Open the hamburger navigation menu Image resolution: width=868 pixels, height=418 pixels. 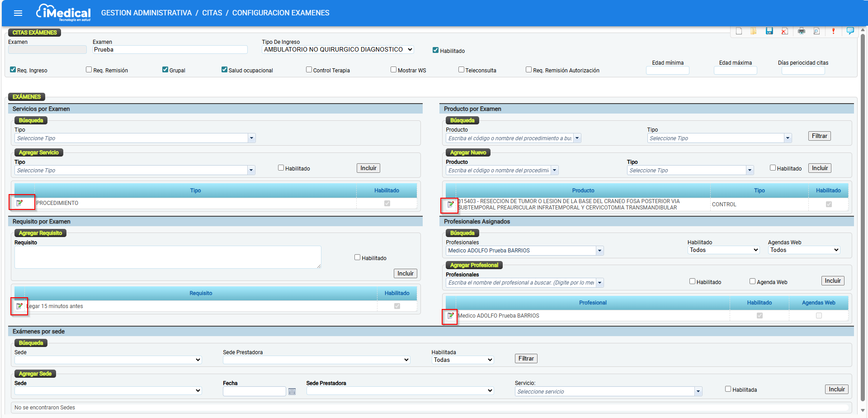(18, 13)
